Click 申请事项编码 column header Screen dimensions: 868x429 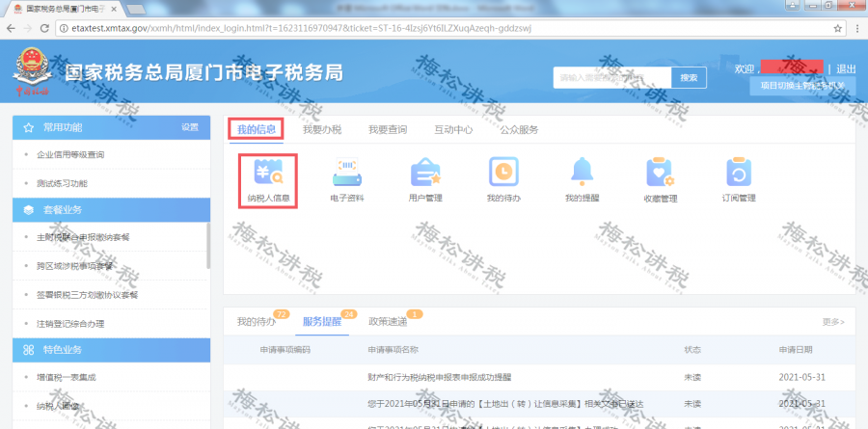point(285,350)
